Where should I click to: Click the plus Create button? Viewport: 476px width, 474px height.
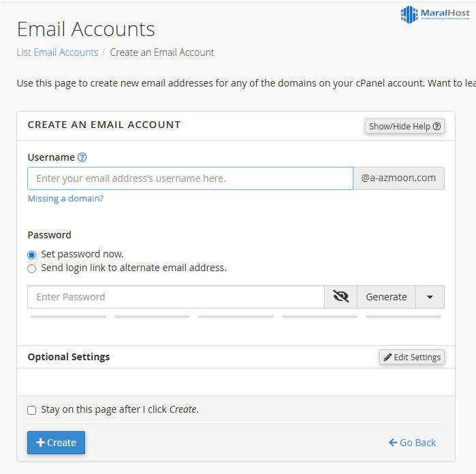[56, 443]
